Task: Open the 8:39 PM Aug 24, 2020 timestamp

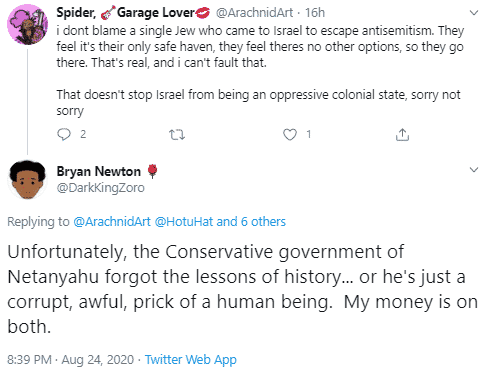Action: point(70,360)
